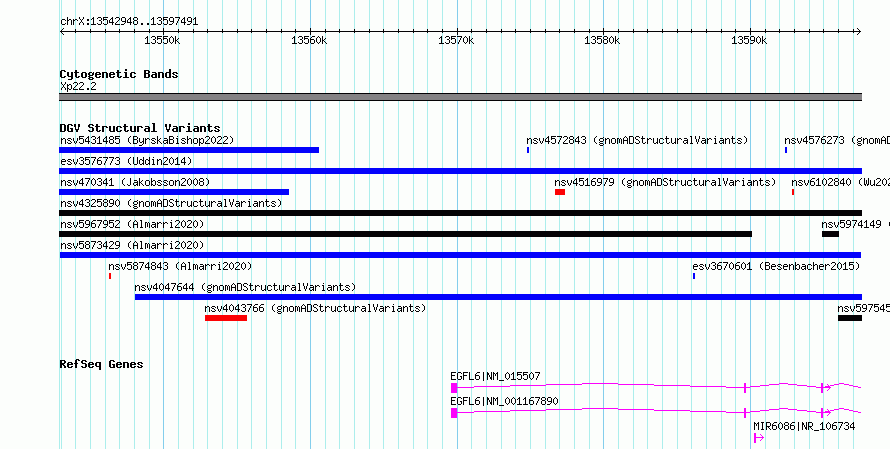890x449 pixels.
Task: Click the DGV Structural Variants track title
Action: 140,128
